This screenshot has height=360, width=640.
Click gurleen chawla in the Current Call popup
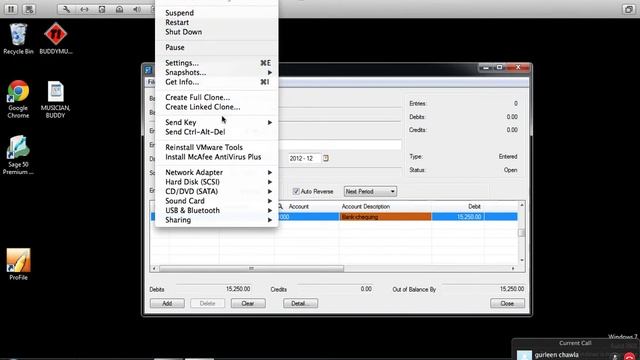556,355
